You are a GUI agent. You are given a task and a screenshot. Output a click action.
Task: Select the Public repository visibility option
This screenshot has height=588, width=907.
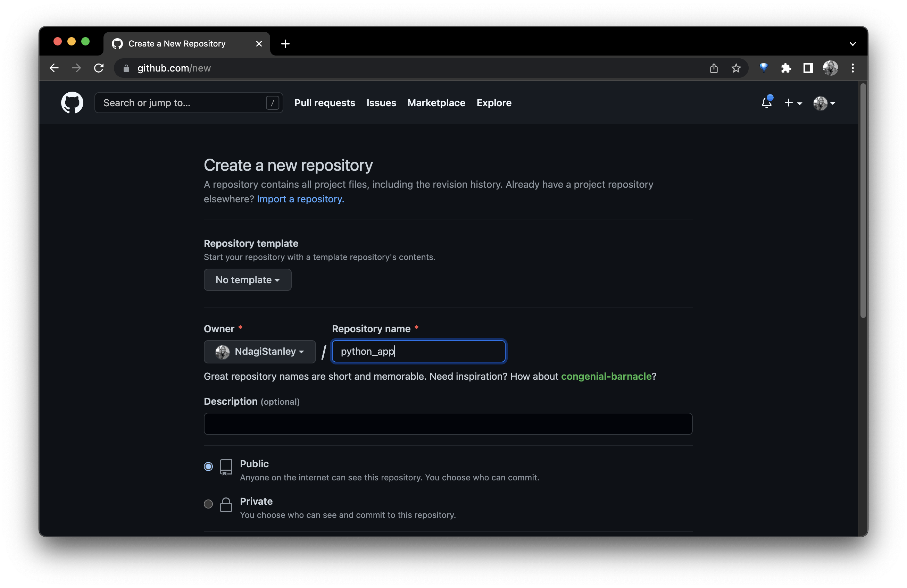[x=208, y=467]
